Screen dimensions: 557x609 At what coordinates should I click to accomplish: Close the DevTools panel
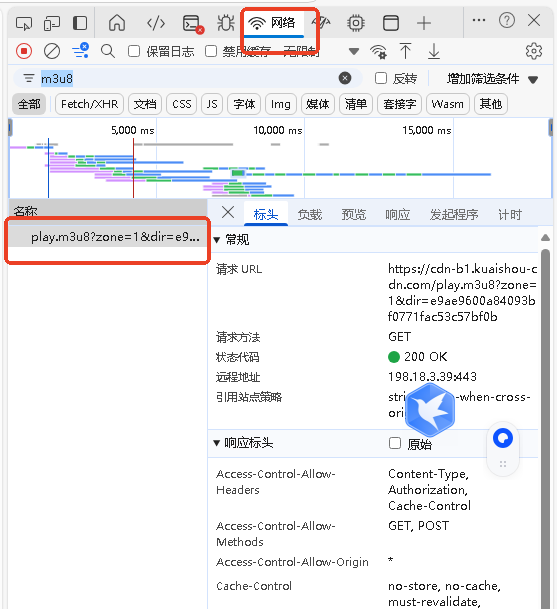(x=534, y=20)
